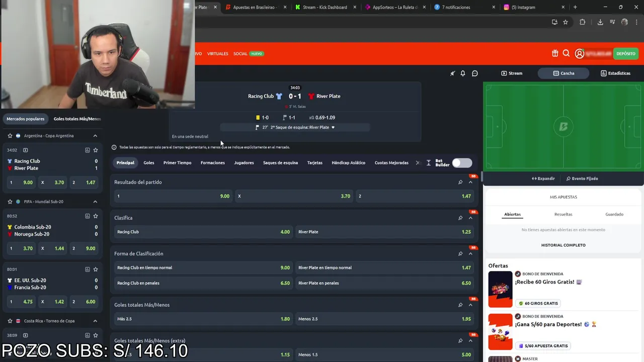Image resolution: width=644 pixels, height=362 pixels.
Task: Open the browser downloads icon
Action: coord(600,22)
